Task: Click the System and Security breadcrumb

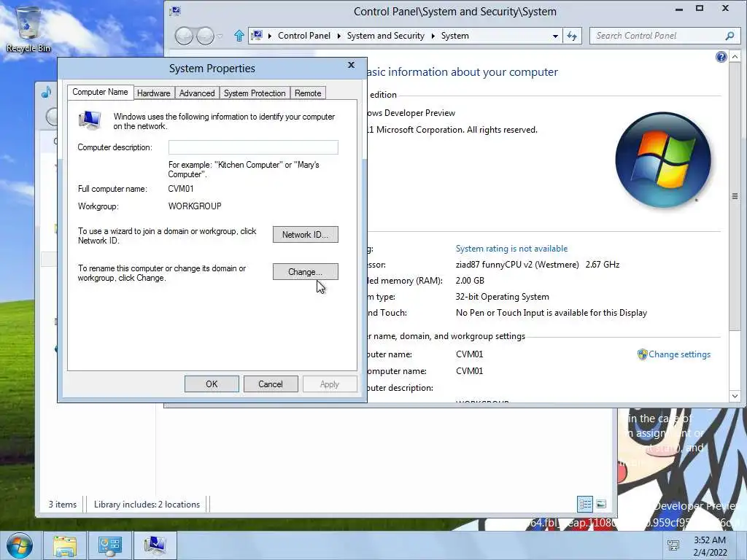Action: click(385, 36)
